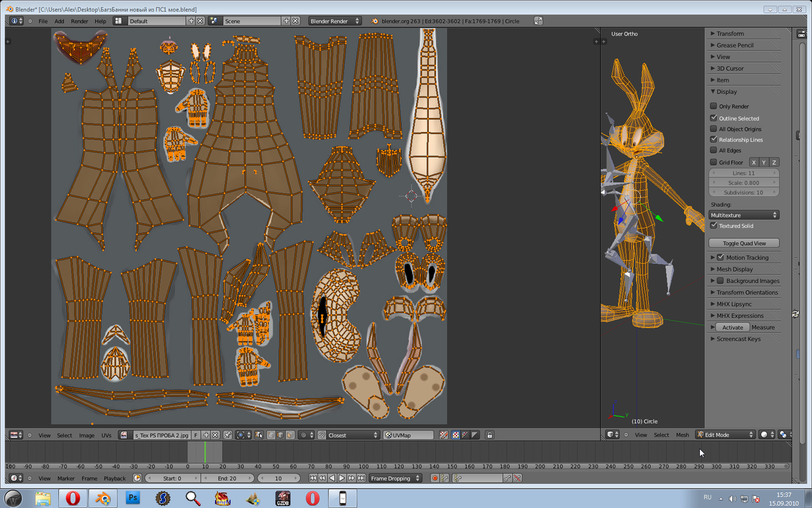
Task: Click the red record auto-keyframe button
Action: [x=435, y=478]
